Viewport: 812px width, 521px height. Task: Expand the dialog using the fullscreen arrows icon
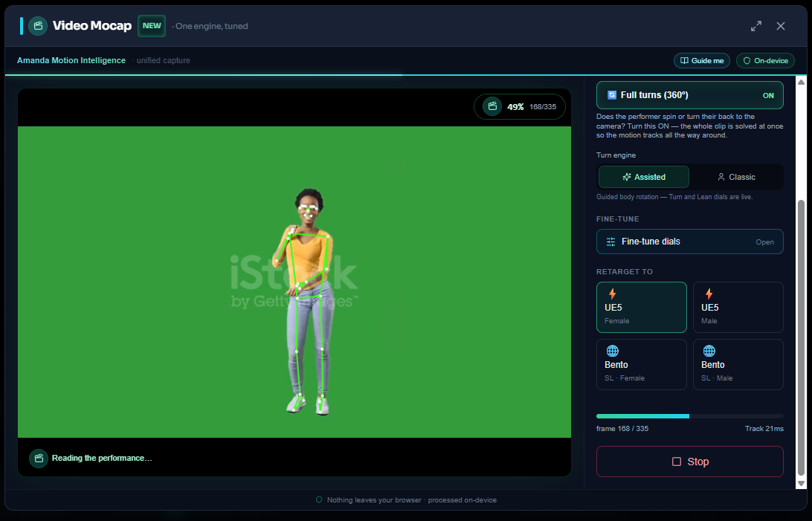coord(756,26)
